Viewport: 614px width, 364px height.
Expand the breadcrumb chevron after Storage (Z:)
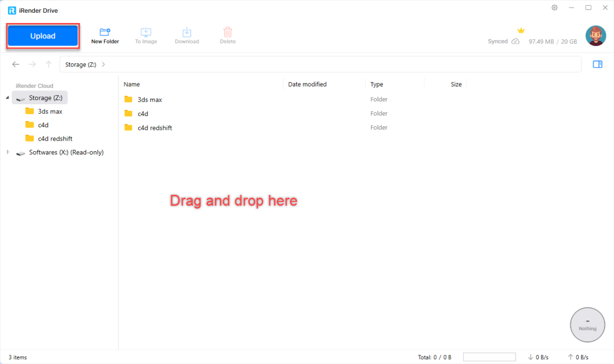(x=103, y=64)
